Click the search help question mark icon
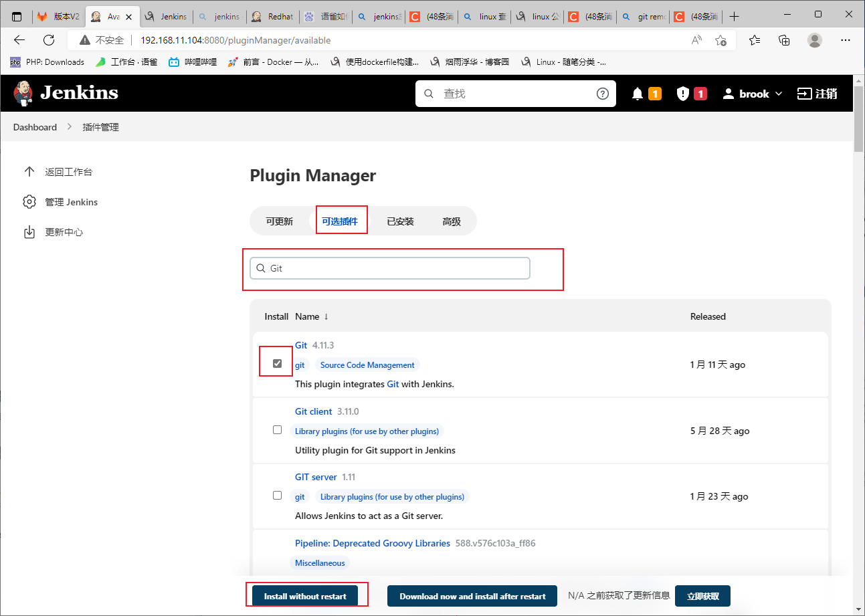Image resolution: width=865 pixels, height=616 pixels. [603, 94]
